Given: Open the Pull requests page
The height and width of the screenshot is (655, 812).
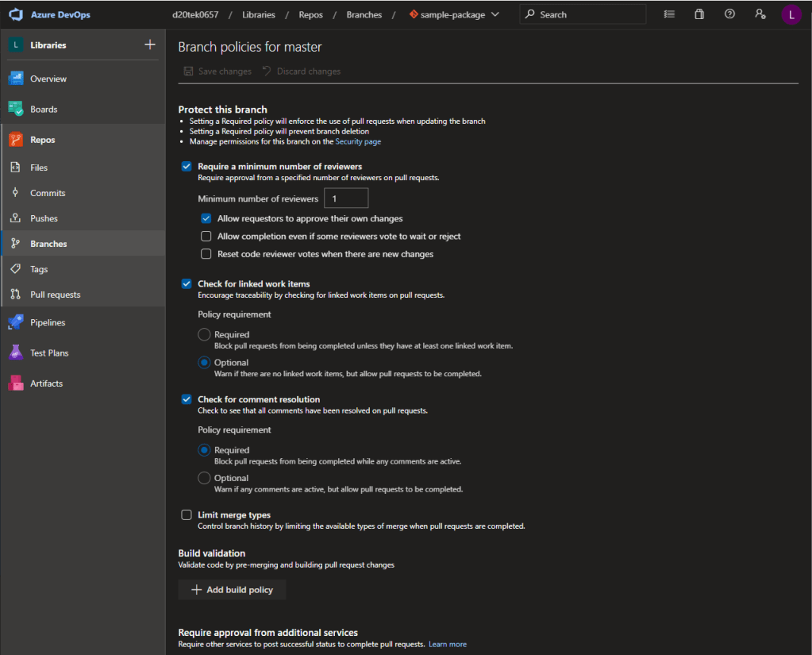Looking at the screenshot, I should (x=57, y=294).
